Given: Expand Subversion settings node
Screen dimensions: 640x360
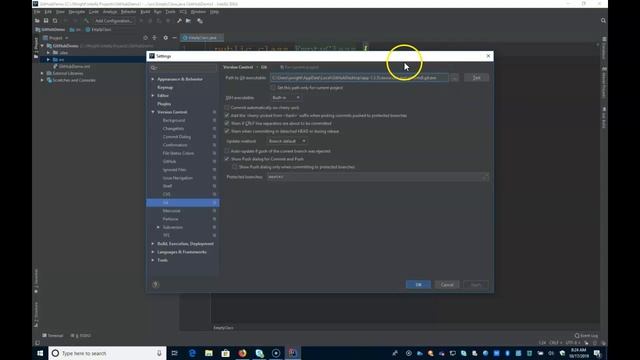Looking at the screenshot, I should (158, 227).
